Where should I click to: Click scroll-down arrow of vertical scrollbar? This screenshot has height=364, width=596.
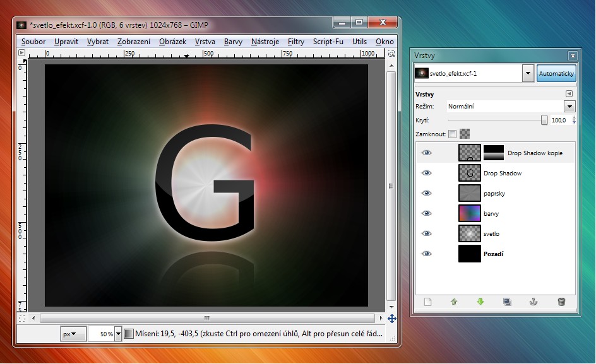click(x=391, y=307)
